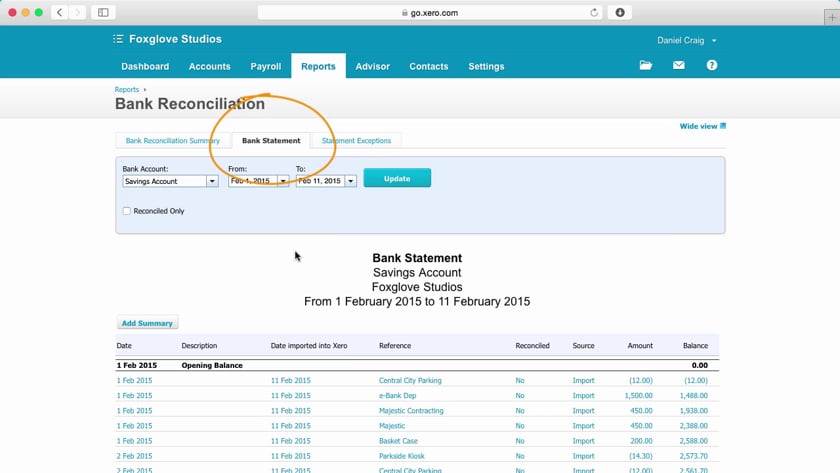840x473 pixels.
Task: Click the Wide view link
Action: coord(698,126)
